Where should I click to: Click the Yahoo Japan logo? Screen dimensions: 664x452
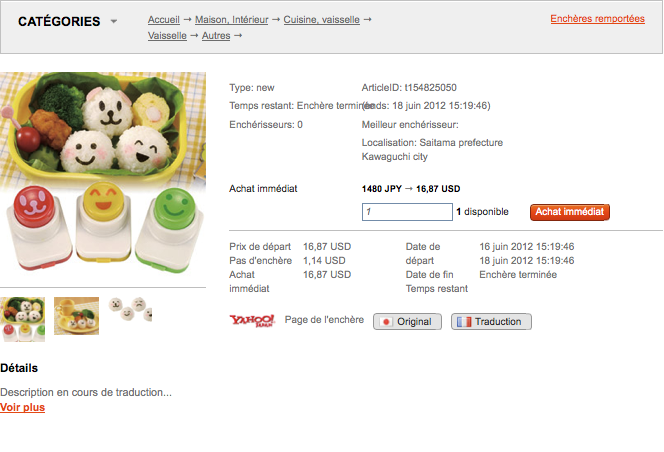[252, 321]
